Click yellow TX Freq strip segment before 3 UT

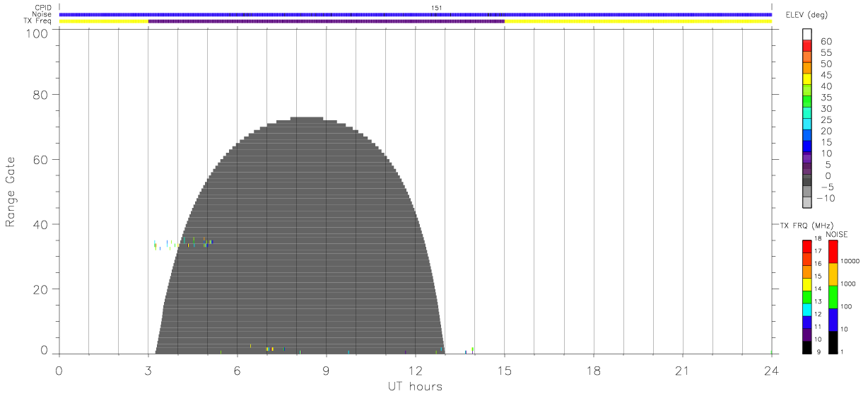click(x=103, y=21)
